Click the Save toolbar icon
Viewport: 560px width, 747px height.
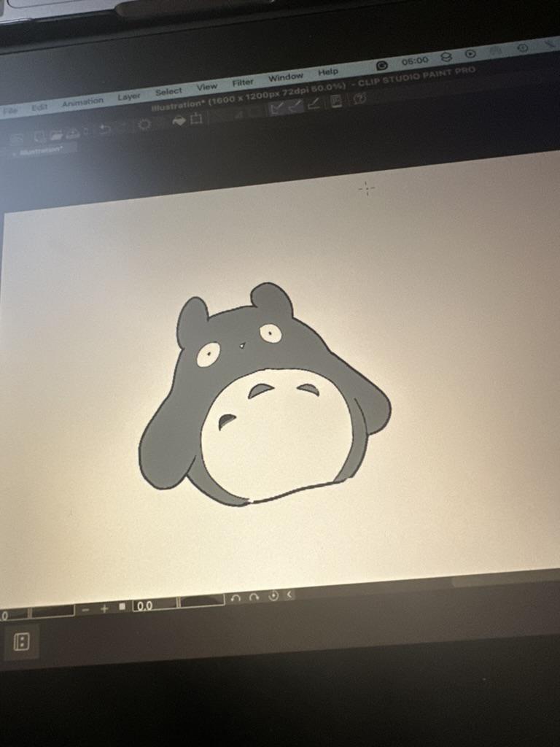[x=73, y=133]
